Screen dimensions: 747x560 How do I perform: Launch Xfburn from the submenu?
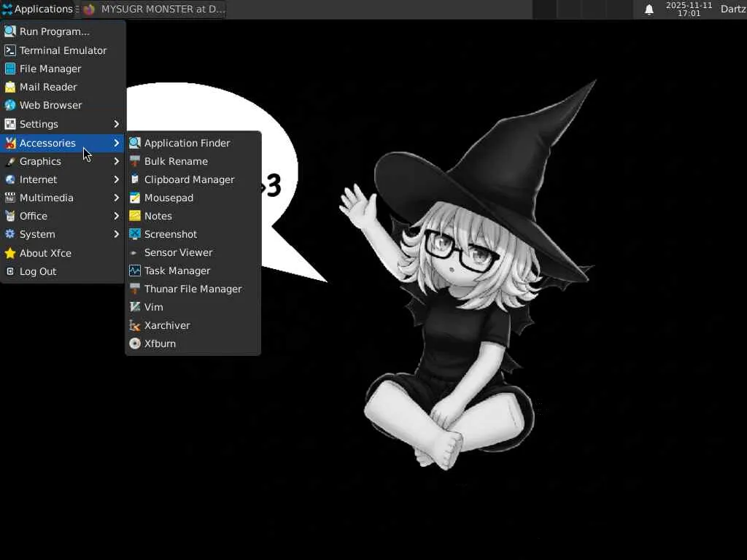[193, 343]
